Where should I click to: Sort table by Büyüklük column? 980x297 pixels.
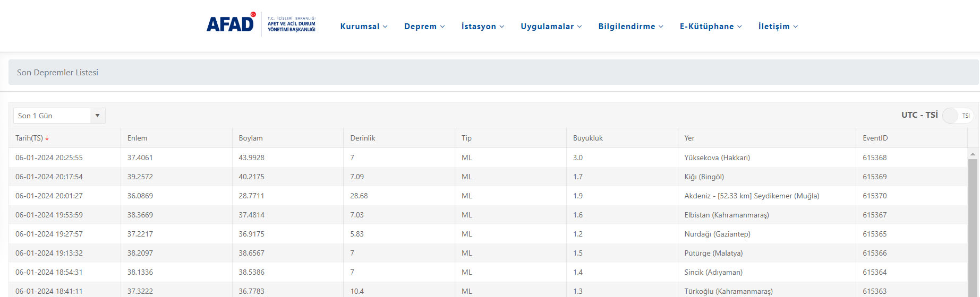pyautogui.click(x=587, y=138)
